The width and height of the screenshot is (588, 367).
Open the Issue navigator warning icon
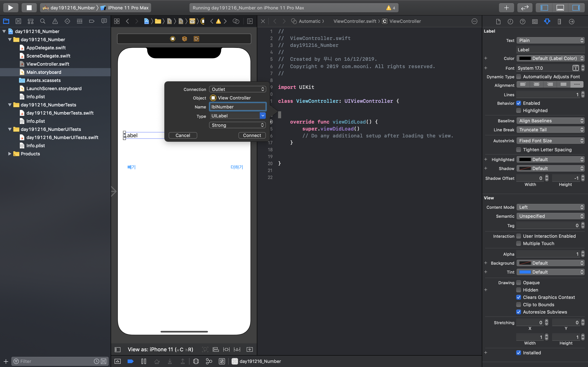[x=55, y=21]
